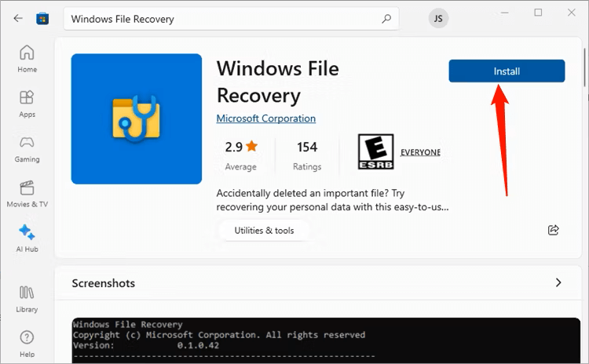Open Apps section in sidebar
Screen dimensions: 589x364
coord(27,103)
